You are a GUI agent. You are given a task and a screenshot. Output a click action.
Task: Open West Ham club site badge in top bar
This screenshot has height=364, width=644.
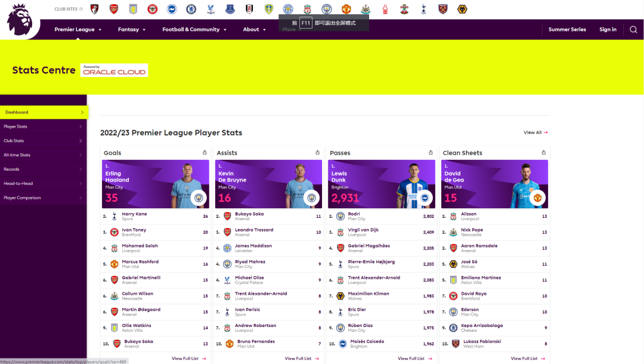(442, 9)
